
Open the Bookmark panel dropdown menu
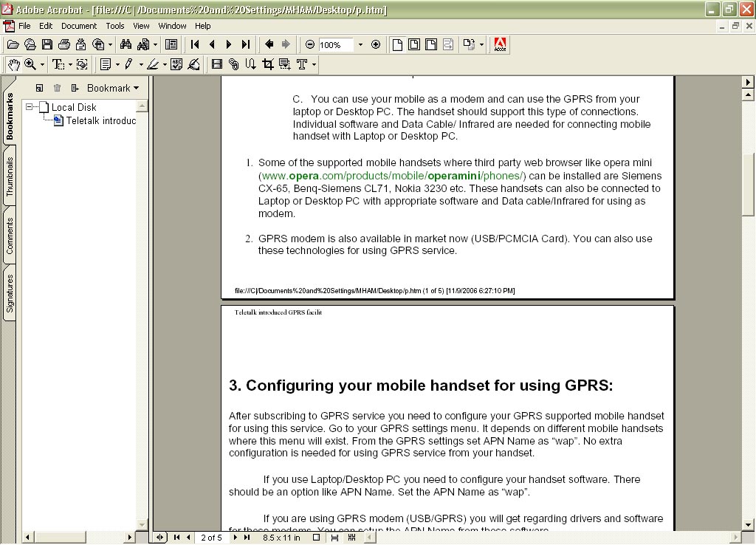pyautogui.click(x=113, y=89)
